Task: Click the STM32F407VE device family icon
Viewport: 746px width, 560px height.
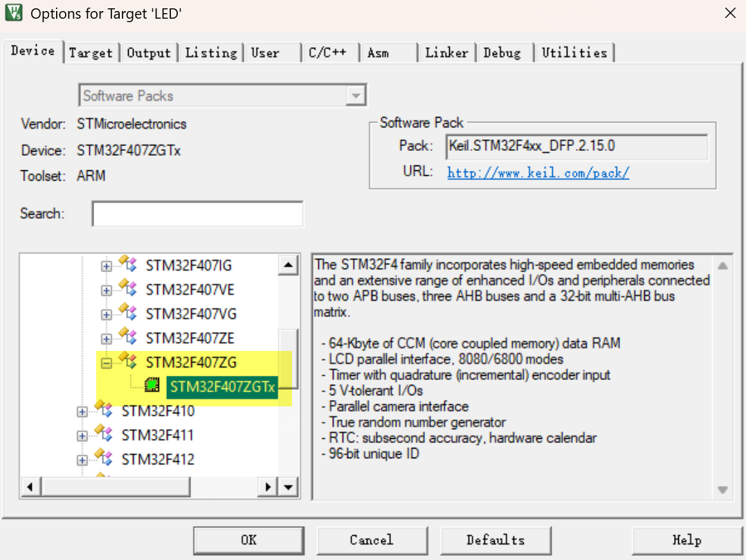Action: tap(128, 288)
